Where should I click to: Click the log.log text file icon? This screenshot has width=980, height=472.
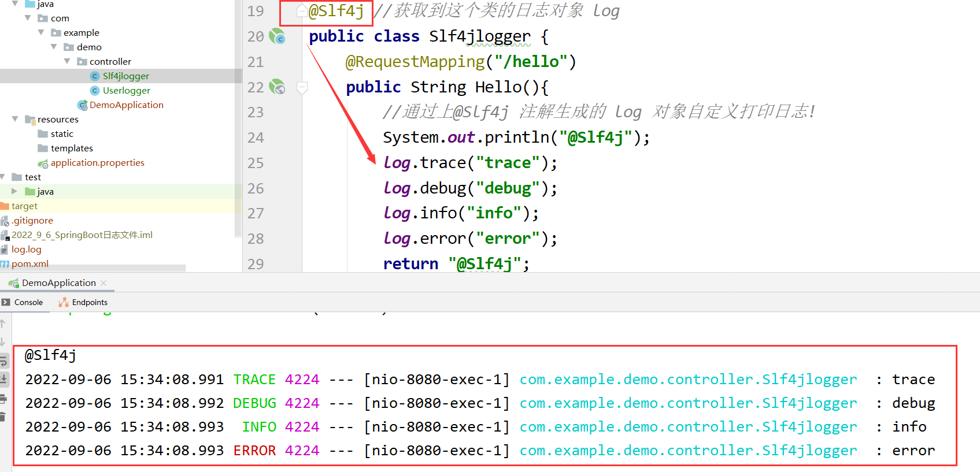(4, 250)
